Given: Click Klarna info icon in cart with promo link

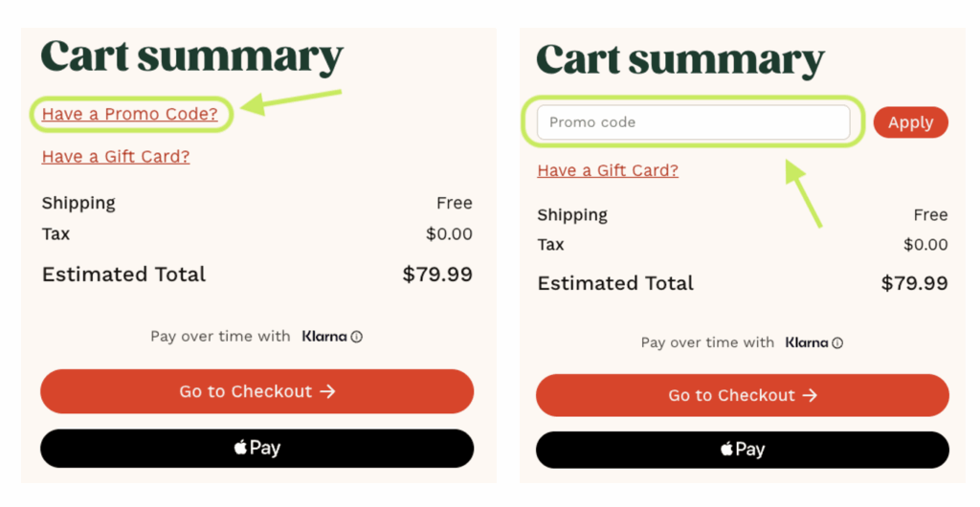Looking at the screenshot, I should pos(357,337).
